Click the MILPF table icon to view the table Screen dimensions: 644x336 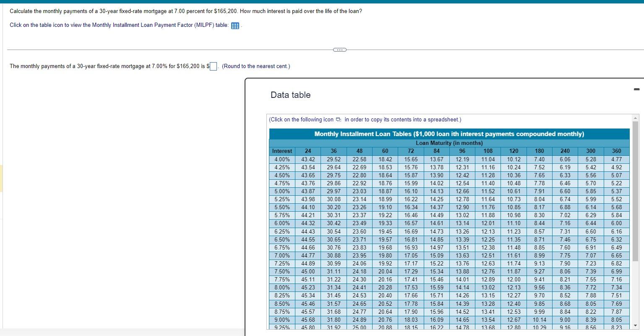pyautogui.click(x=235, y=26)
